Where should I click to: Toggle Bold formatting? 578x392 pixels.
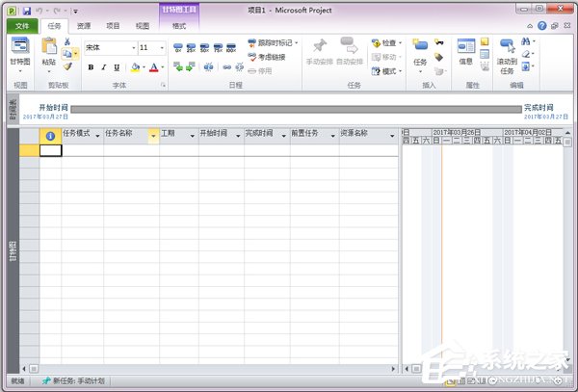coord(91,67)
